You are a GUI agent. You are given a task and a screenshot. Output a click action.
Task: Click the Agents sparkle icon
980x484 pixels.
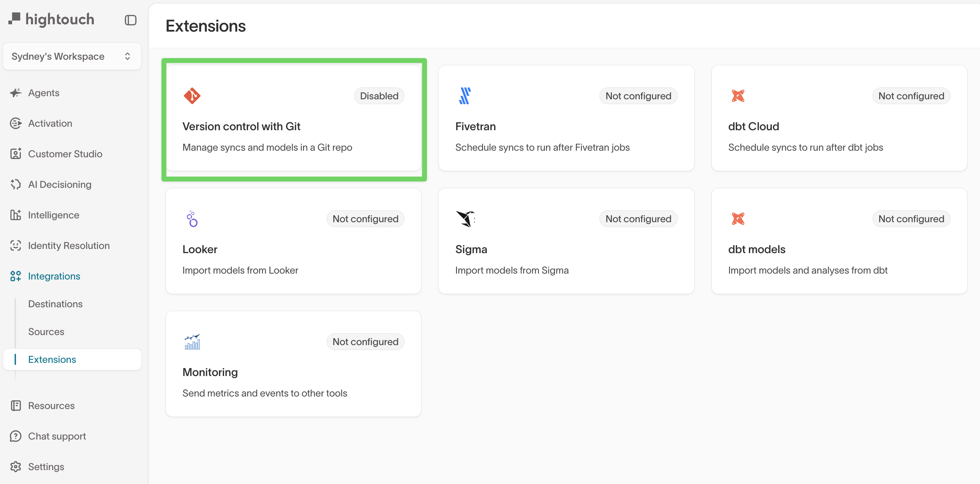(16, 93)
